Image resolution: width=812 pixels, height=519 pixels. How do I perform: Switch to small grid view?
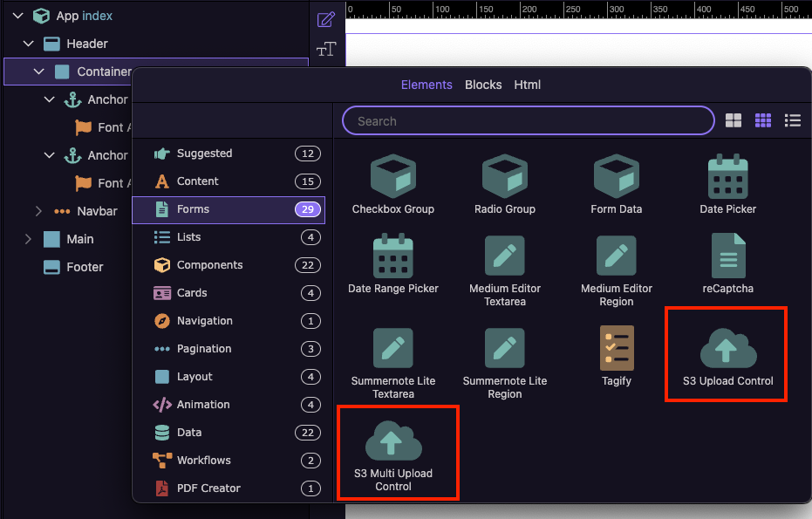tap(763, 120)
